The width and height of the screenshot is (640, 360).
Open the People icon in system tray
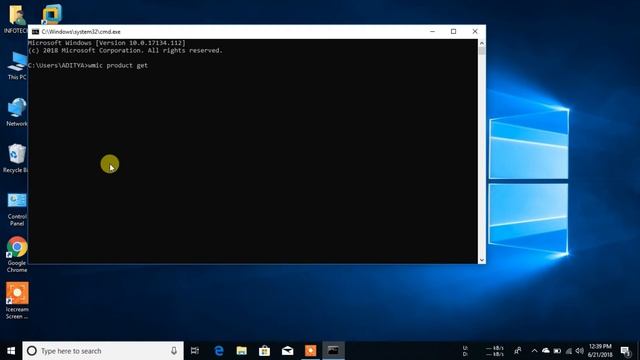tap(518, 351)
